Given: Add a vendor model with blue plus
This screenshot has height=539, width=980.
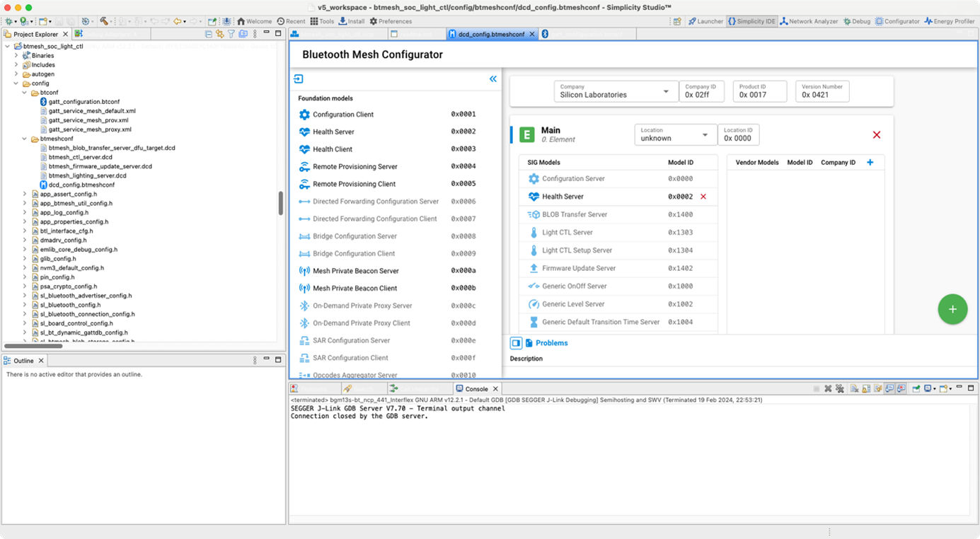Looking at the screenshot, I should click(x=870, y=162).
